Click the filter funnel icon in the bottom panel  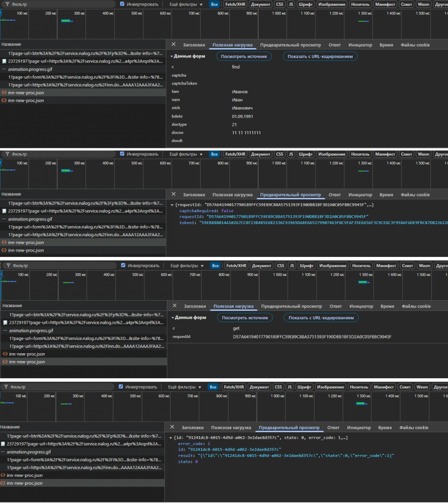(6, 387)
